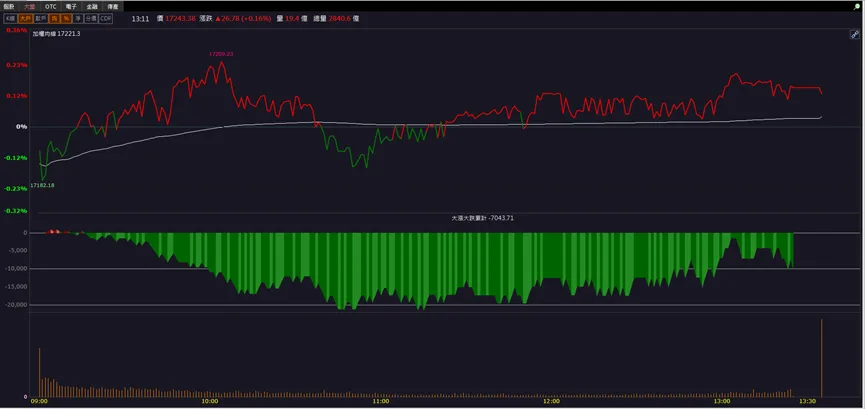Toggle the CDP button

tap(105, 19)
